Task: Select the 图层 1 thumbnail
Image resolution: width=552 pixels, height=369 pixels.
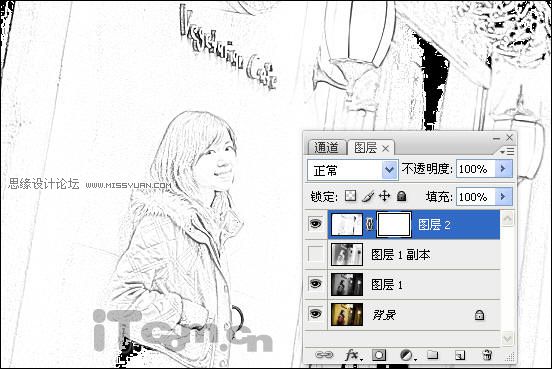Action: (347, 284)
